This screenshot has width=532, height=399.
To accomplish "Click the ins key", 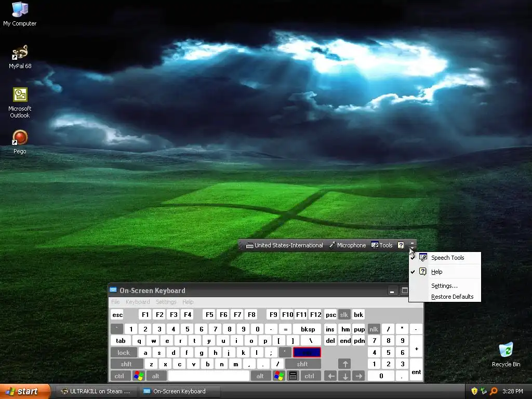I will [x=330, y=329].
